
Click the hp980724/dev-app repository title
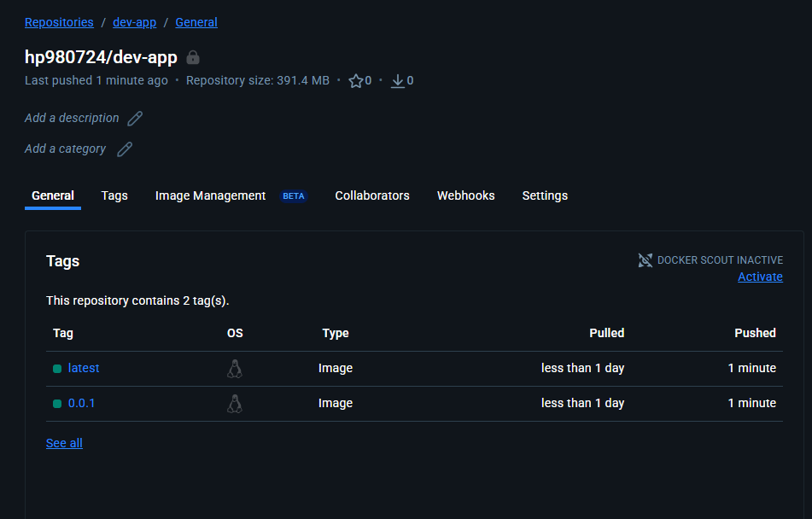(x=101, y=57)
